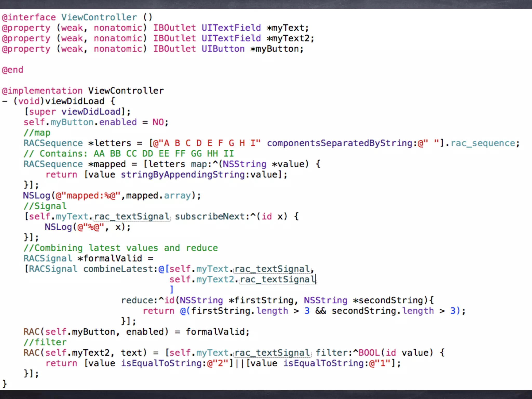This screenshot has width=532, height=399.
Task: Click the //map comment line
Action: (37, 133)
